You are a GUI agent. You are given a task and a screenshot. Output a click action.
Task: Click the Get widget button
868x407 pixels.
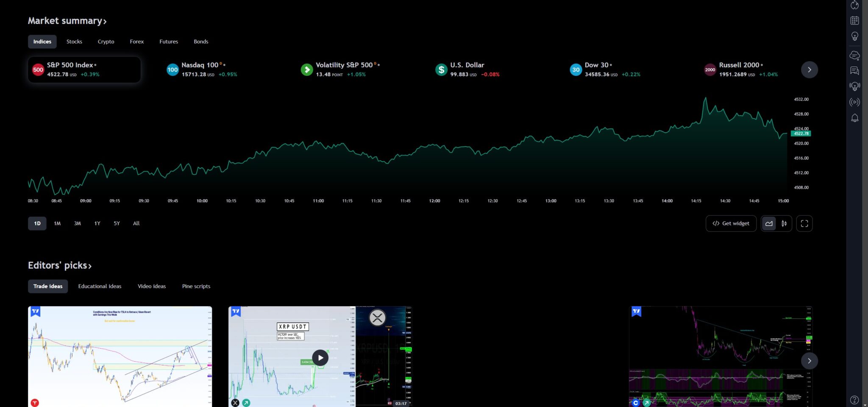731,223
